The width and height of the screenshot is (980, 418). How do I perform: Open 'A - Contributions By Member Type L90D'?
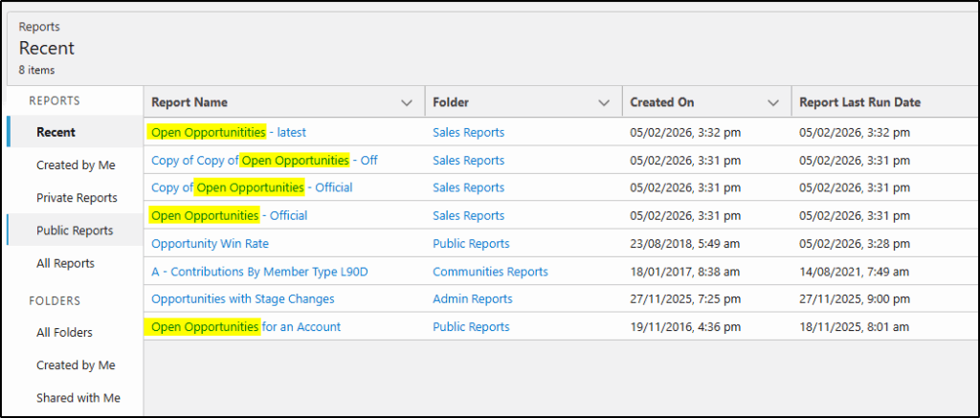(259, 272)
